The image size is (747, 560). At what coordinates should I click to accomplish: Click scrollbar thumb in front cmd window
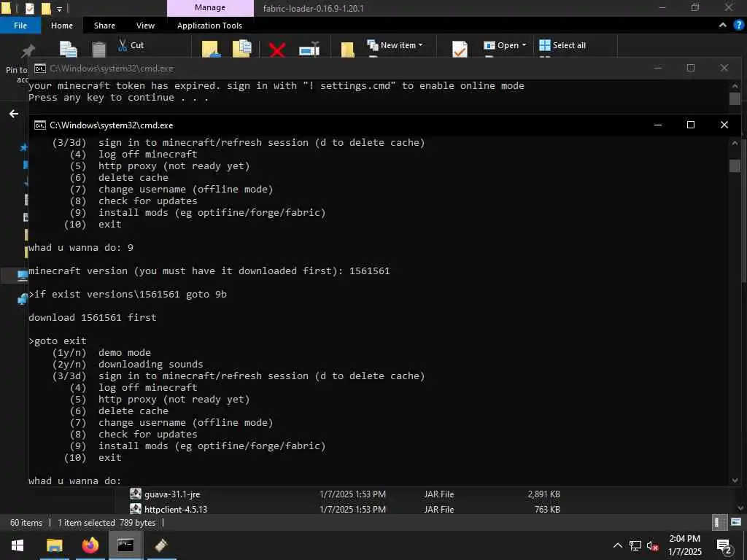click(x=735, y=166)
